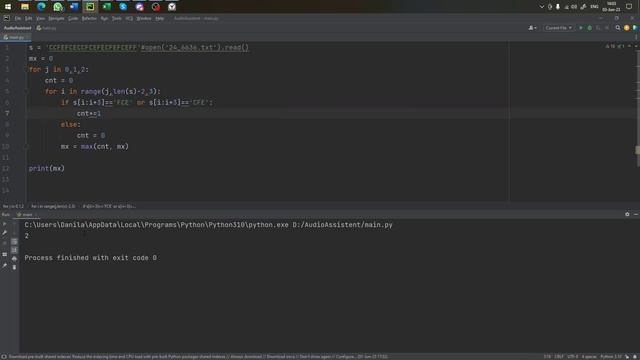Image resolution: width=640 pixels, height=360 pixels.
Task: Click the layout icon in Run panel
Action: (x=4, y=254)
